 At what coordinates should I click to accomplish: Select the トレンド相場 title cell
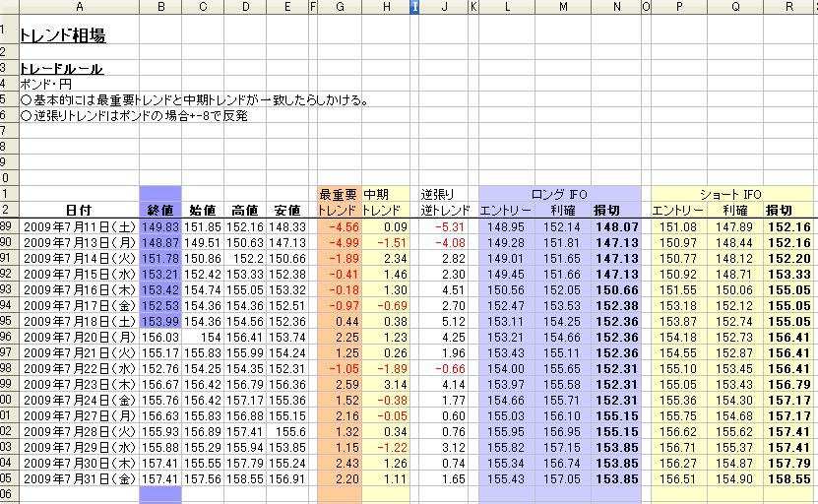[63, 35]
